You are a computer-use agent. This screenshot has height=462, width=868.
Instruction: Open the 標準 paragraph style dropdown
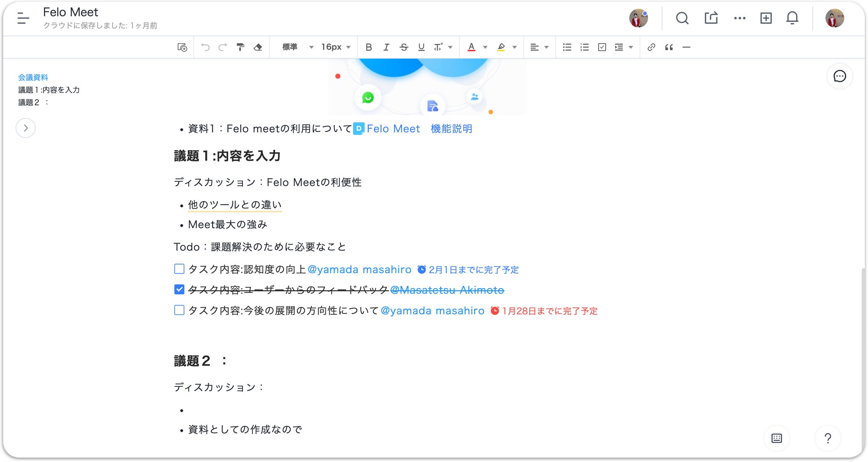pyautogui.click(x=298, y=47)
